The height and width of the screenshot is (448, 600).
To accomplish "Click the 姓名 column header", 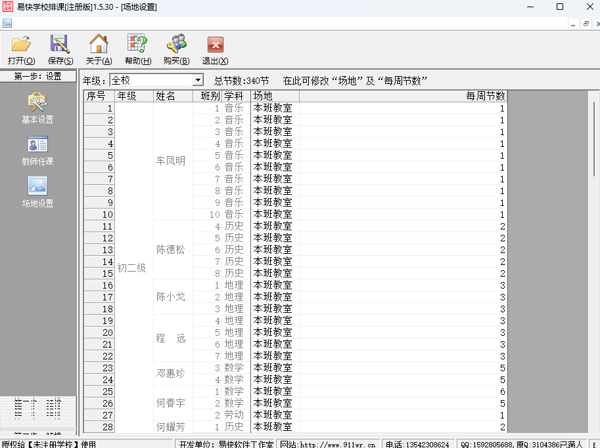I will pyautogui.click(x=167, y=96).
